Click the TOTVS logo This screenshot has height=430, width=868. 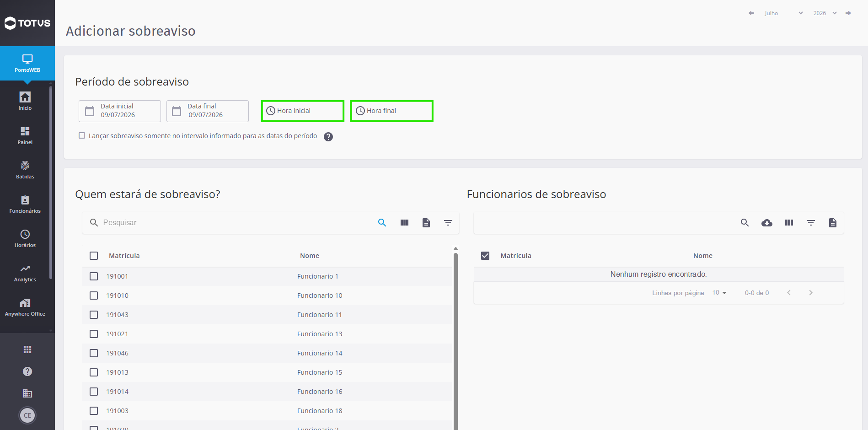tap(27, 23)
